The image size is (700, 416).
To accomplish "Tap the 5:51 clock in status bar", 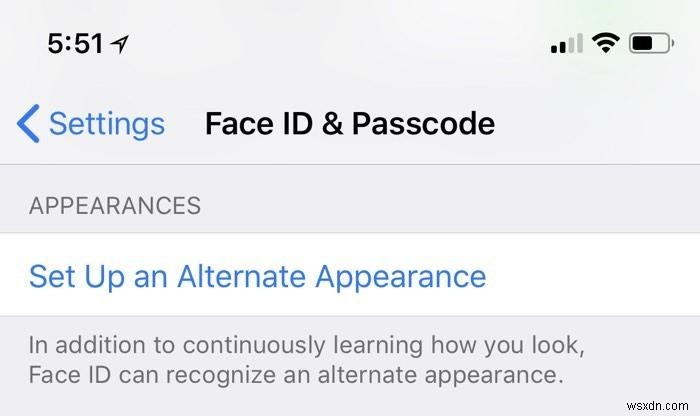I will [x=75, y=44].
